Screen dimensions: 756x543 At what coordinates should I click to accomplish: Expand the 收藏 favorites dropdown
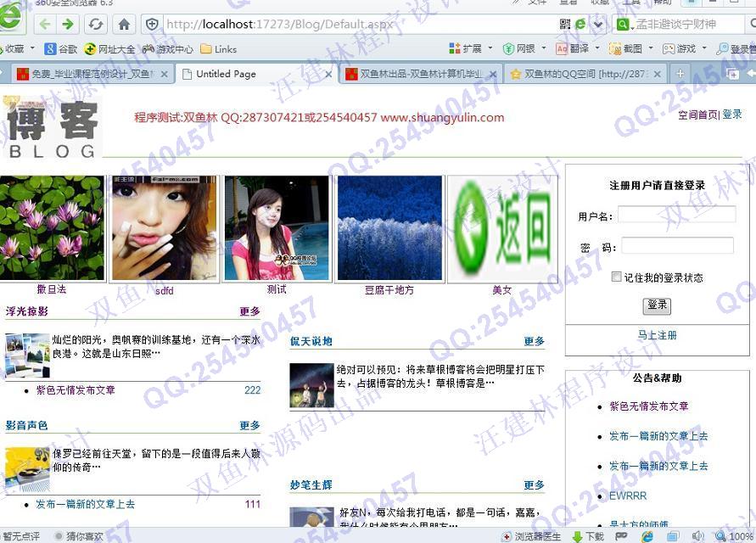17,49
